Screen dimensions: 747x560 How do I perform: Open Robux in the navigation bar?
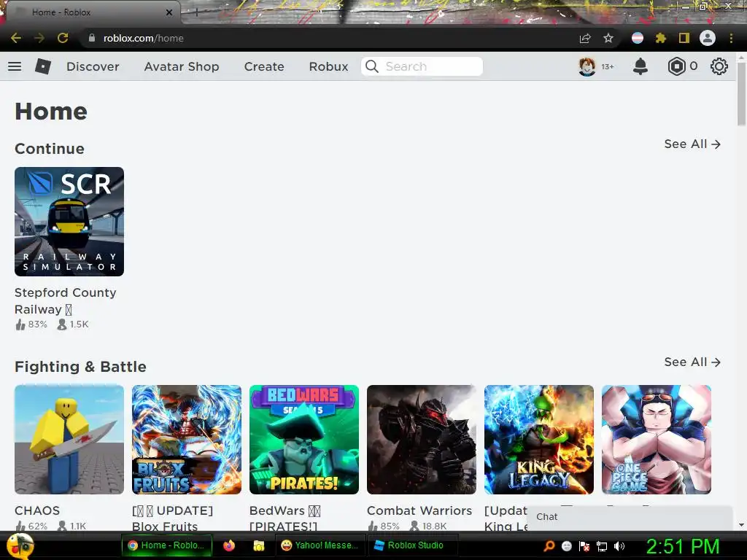(328, 66)
